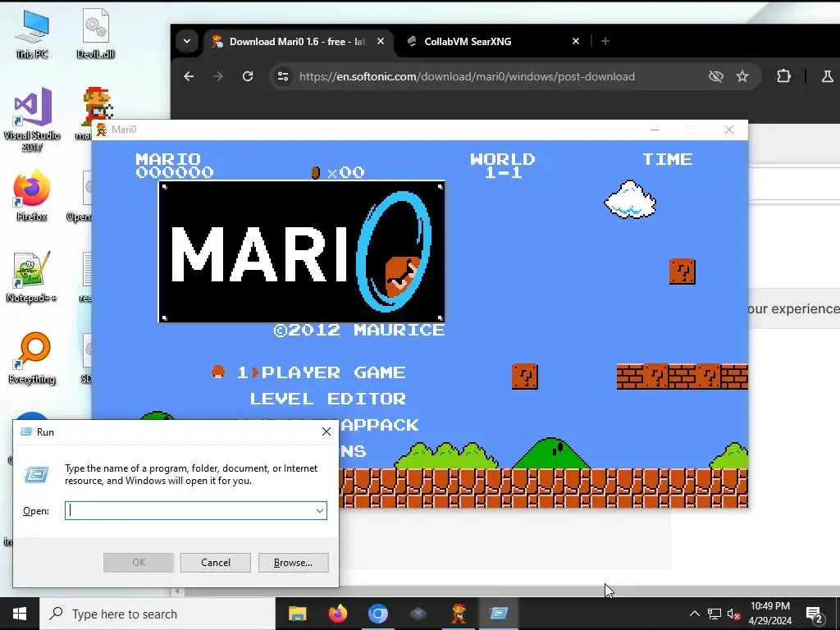Open browser extensions puzzle icon
Screen dimensions: 840x630
pos(783,76)
